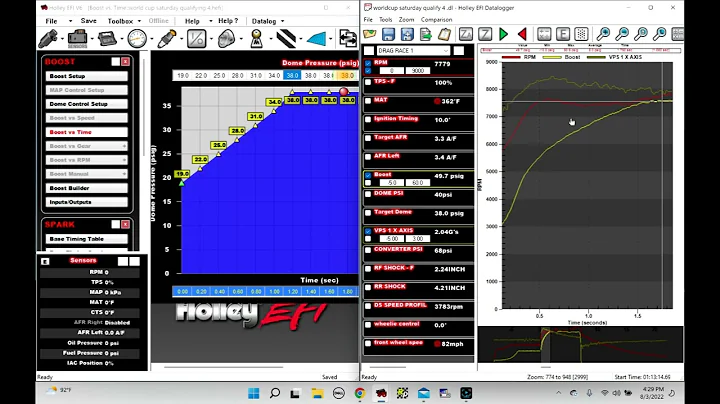
Task: Expand the Boost vs RPM arrow
Action: coord(124,160)
